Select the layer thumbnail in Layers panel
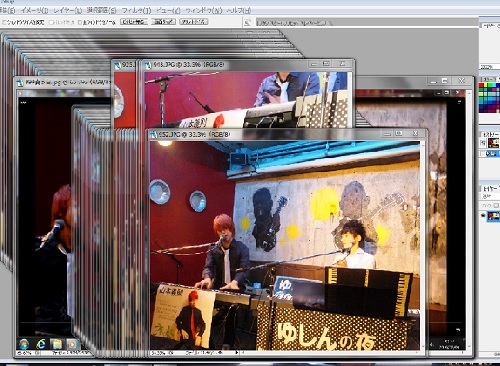Viewport: 500px width, 366px height. coord(494,216)
